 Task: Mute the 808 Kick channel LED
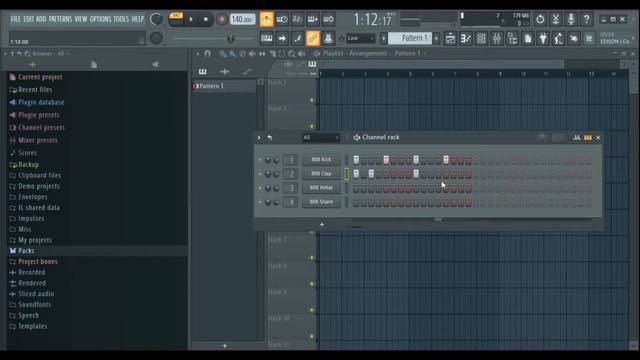260,160
